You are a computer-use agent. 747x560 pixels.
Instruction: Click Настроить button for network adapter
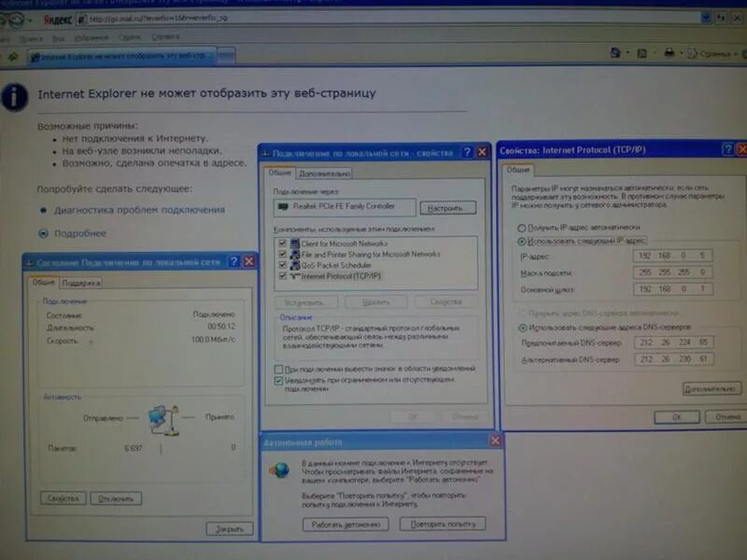448,208
